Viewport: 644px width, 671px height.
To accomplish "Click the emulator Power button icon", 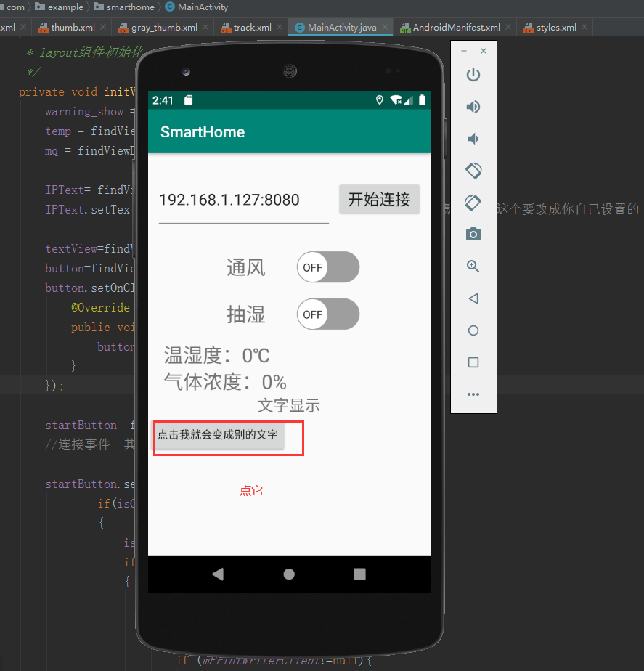I will [473, 75].
